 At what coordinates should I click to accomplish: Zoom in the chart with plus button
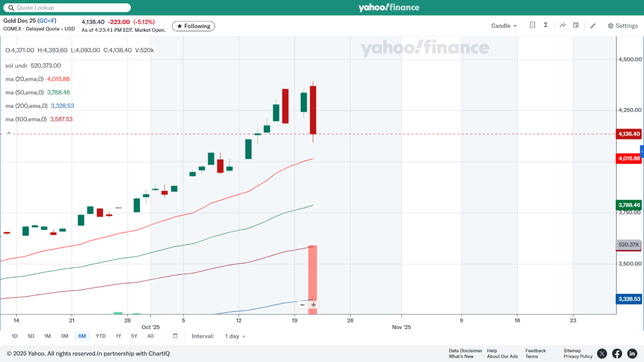pos(314,305)
